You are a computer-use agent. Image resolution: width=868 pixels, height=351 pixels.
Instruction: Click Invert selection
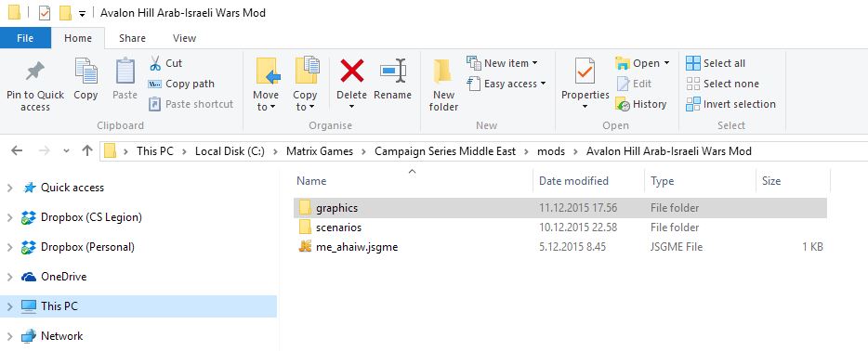tap(730, 104)
